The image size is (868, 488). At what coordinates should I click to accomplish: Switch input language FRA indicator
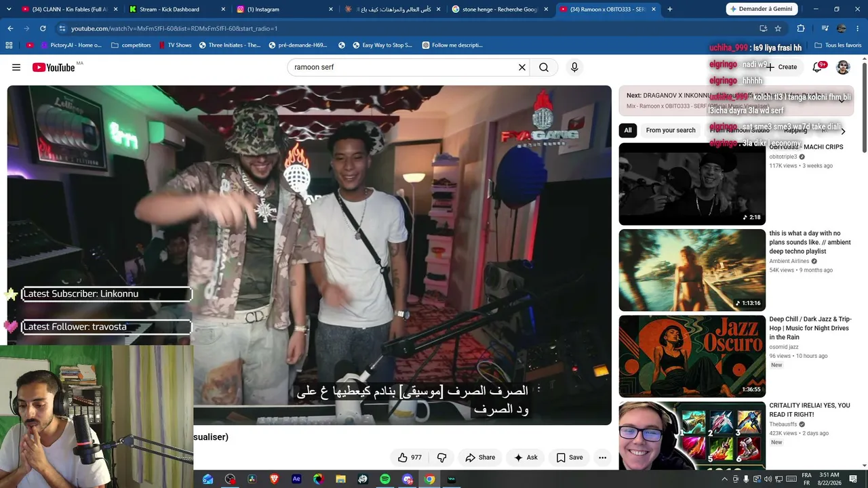pyautogui.click(x=807, y=479)
